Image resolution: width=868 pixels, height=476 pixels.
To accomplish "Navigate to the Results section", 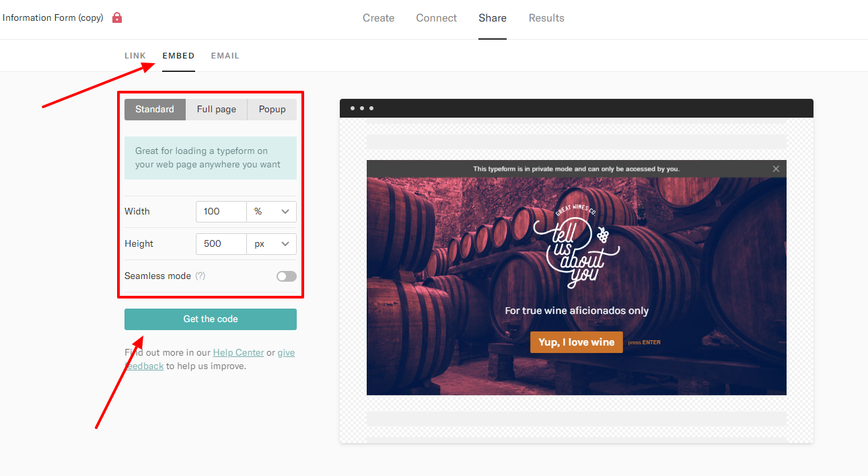I will point(546,18).
